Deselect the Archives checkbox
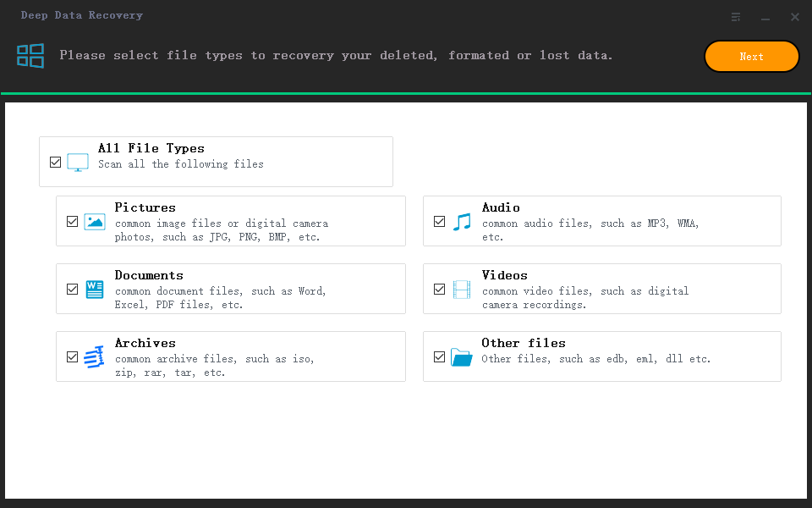The width and height of the screenshot is (812, 508). 73,357
